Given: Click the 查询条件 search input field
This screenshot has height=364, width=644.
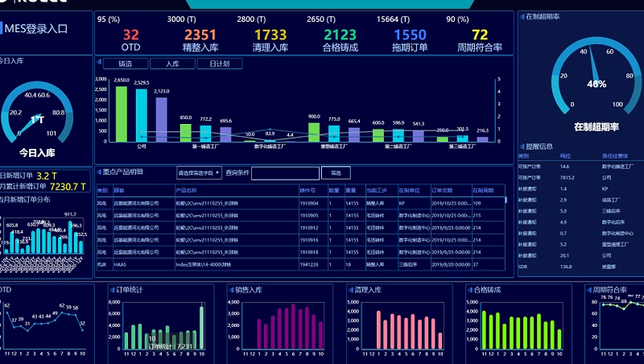Looking at the screenshot, I should [x=285, y=172].
